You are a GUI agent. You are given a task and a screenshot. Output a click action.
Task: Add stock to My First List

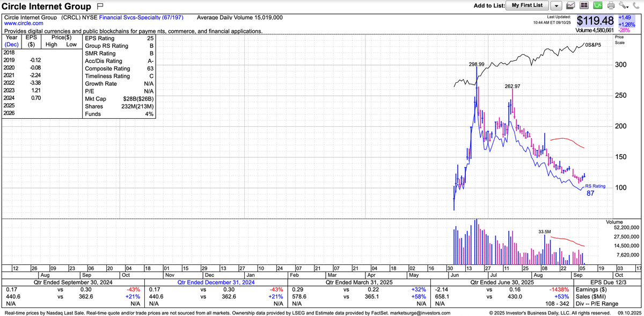527,5
